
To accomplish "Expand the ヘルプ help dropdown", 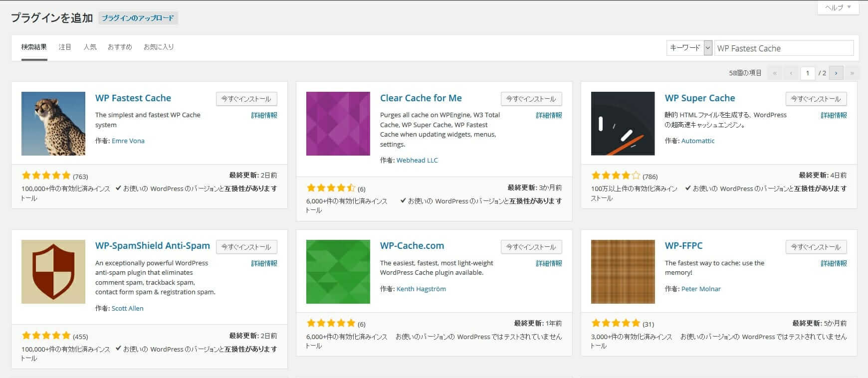I will click(838, 8).
